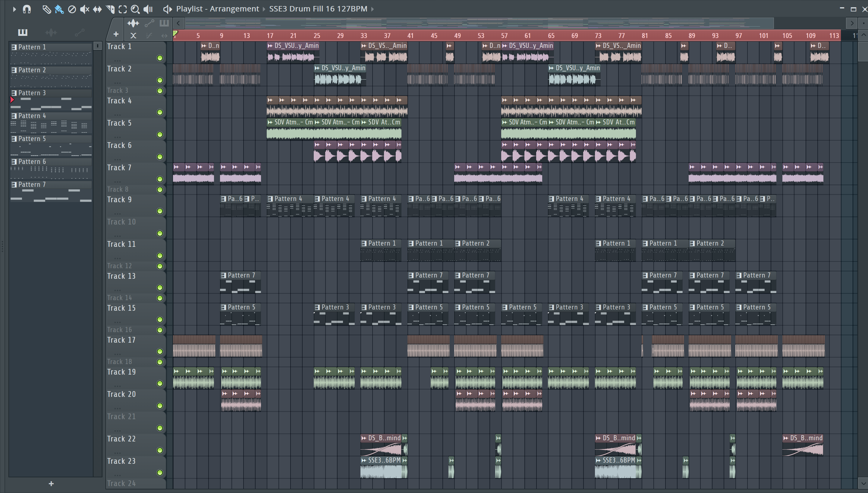Toggle Track 9 mute light
This screenshot has height=493, width=868.
[160, 211]
